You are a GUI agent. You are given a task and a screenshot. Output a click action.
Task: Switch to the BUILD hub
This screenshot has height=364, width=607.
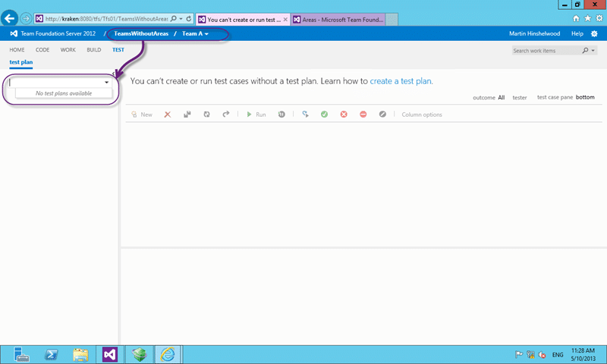93,50
